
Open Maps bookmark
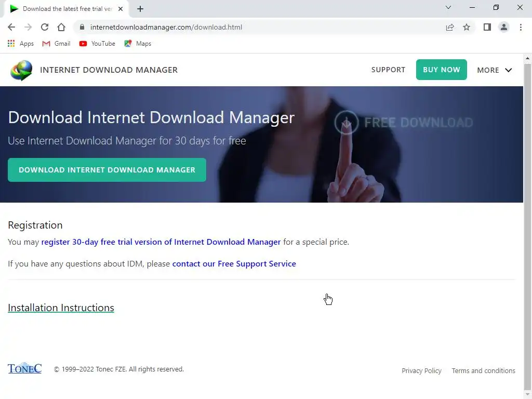point(138,44)
